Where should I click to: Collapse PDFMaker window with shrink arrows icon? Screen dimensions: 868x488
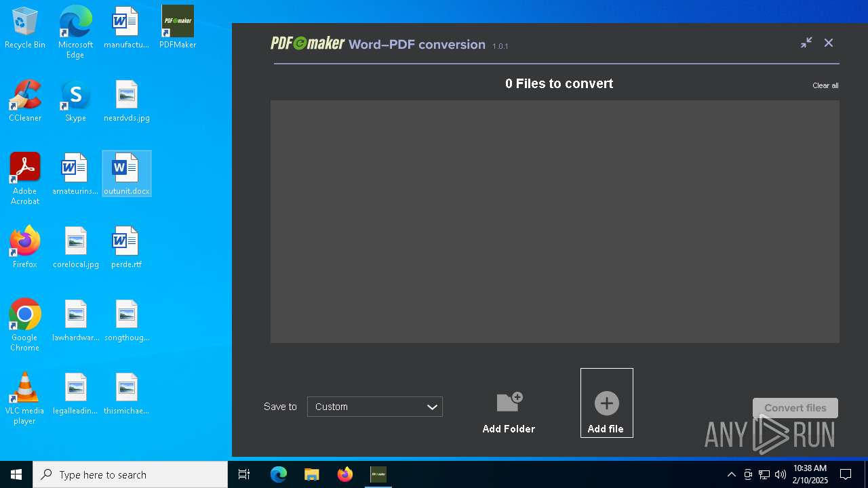(806, 43)
